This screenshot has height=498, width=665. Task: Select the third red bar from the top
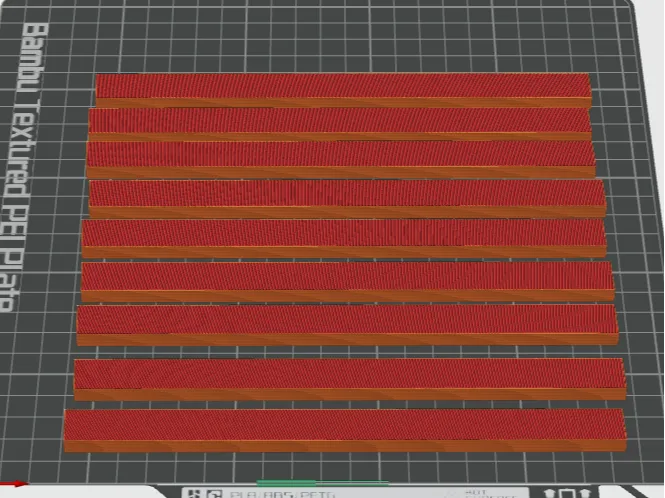pos(341,154)
